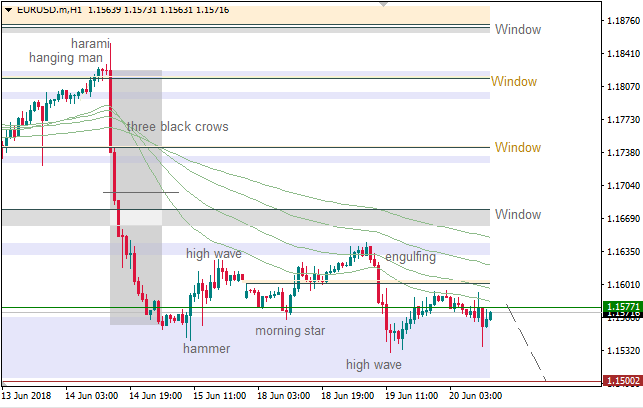643x408 pixels.
Task: Click the hammer pattern label
Action: click(x=206, y=349)
